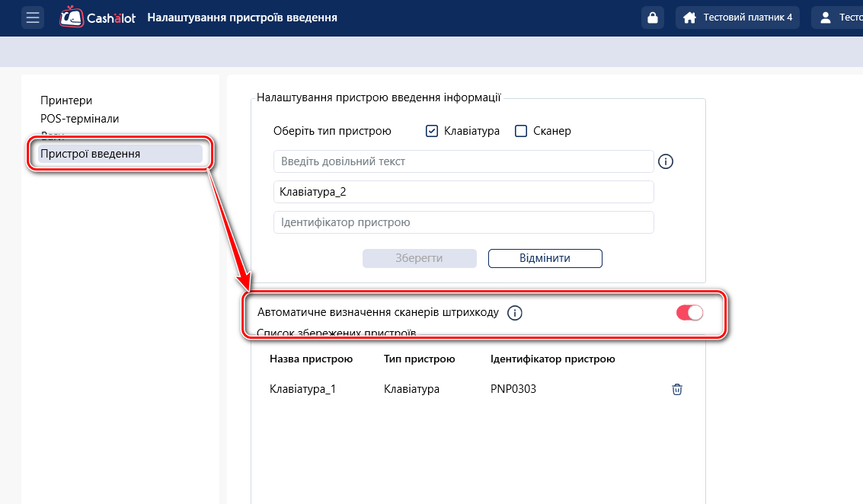Viewport: 863px width, 504px height.
Task: Open the Тестовий платник 4 home button
Action: point(737,18)
